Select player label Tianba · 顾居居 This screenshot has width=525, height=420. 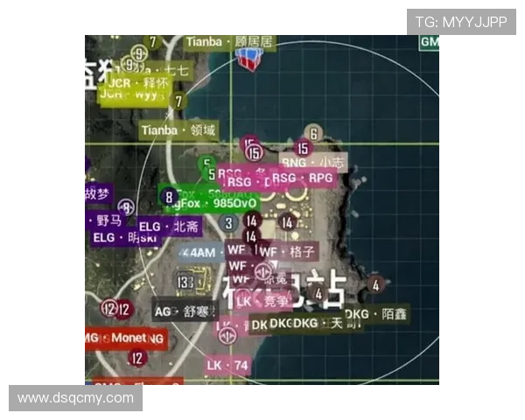[230, 42]
